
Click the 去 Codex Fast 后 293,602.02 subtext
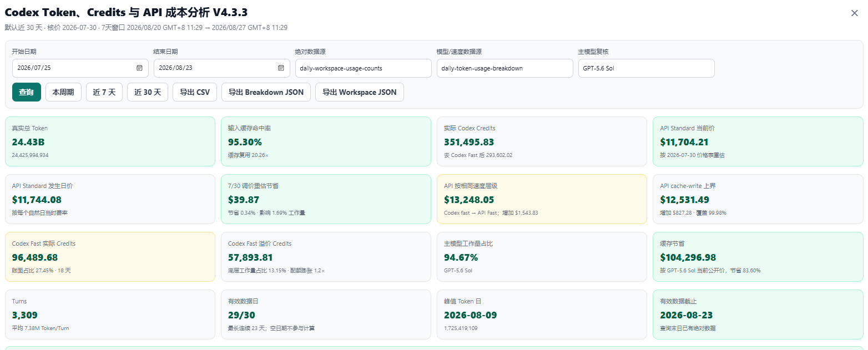click(x=478, y=155)
